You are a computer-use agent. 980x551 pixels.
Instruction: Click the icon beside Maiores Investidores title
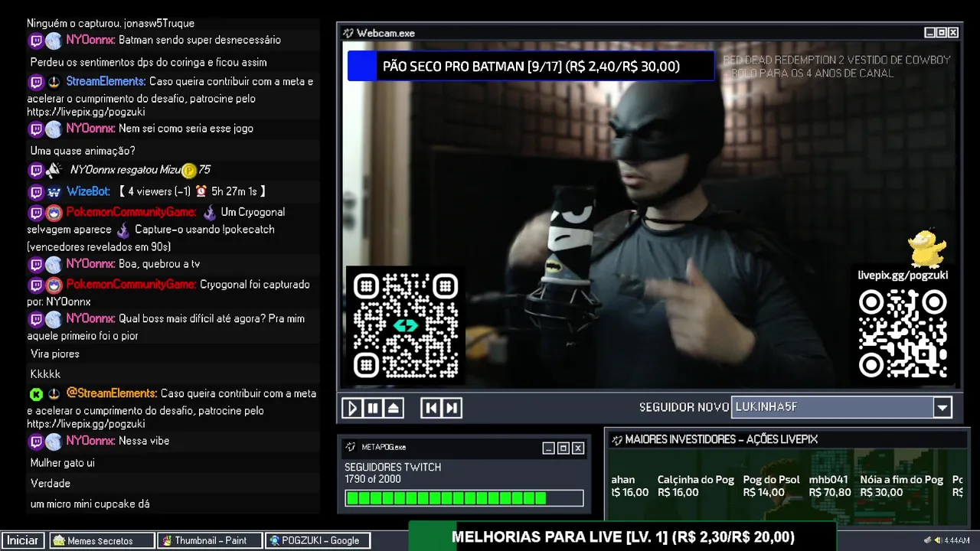(616, 439)
